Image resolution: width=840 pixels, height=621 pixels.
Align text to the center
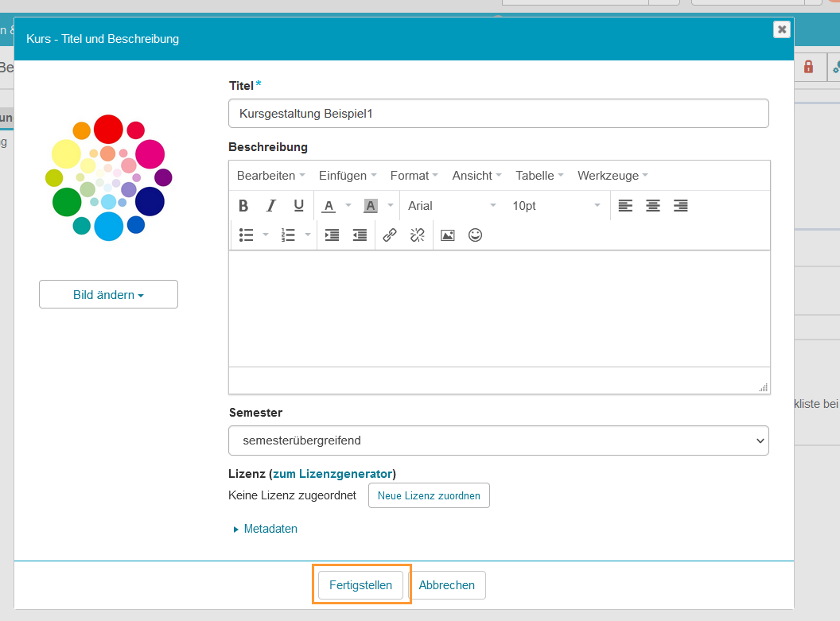point(653,206)
